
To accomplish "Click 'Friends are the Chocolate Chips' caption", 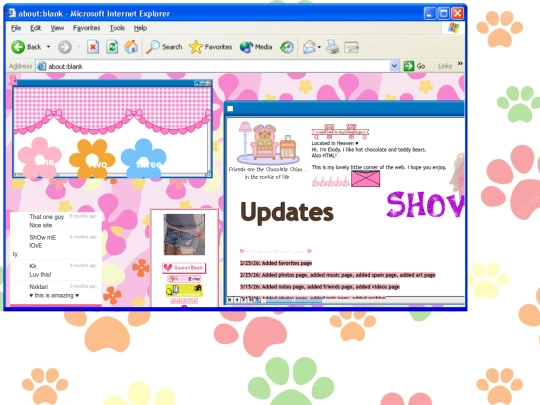I will coord(267,173).
